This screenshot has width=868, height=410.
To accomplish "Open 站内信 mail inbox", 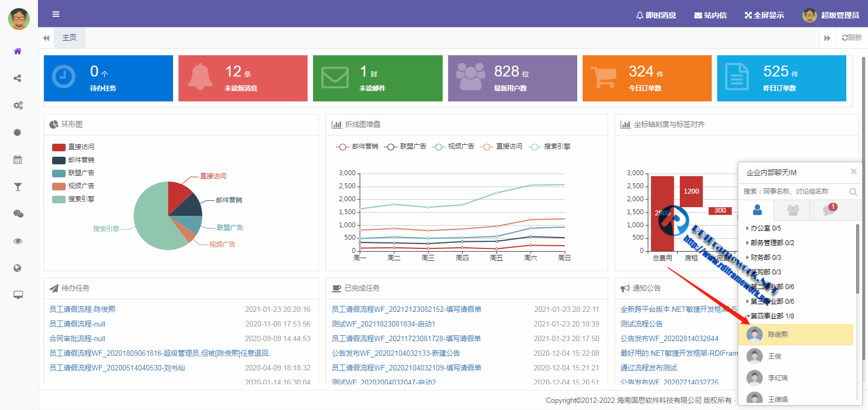I will pyautogui.click(x=711, y=15).
